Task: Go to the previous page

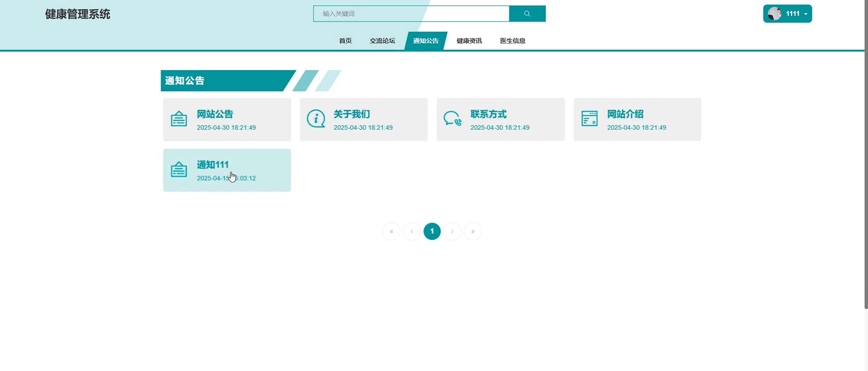Action: click(x=412, y=231)
